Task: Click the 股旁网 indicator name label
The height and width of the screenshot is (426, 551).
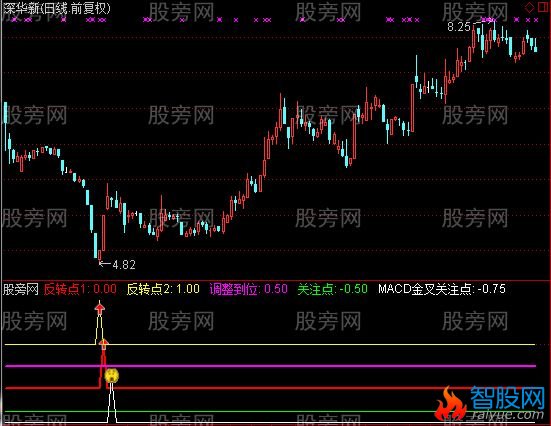Action: (x=20, y=289)
